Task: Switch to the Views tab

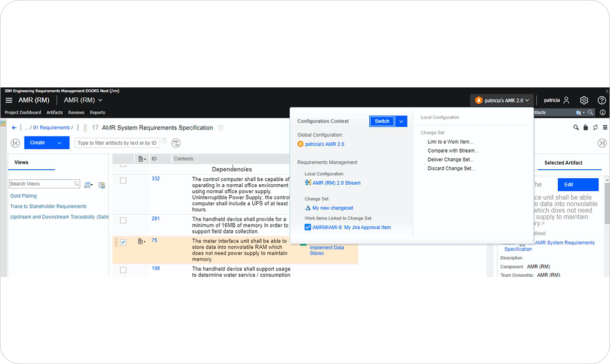Action: click(x=22, y=163)
